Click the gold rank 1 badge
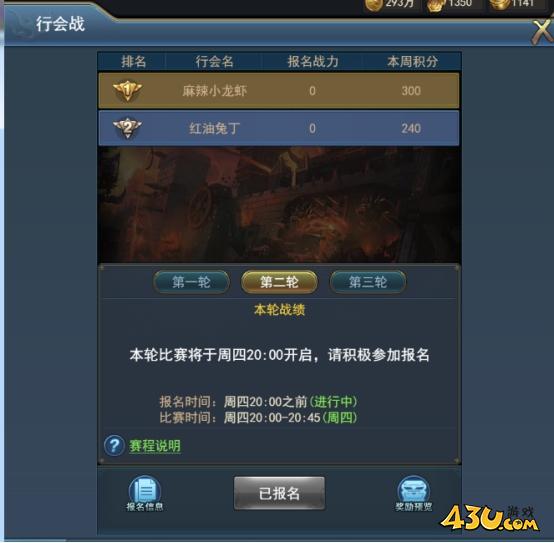Viewport: 554px width, 543px height. tap(127, 90)
